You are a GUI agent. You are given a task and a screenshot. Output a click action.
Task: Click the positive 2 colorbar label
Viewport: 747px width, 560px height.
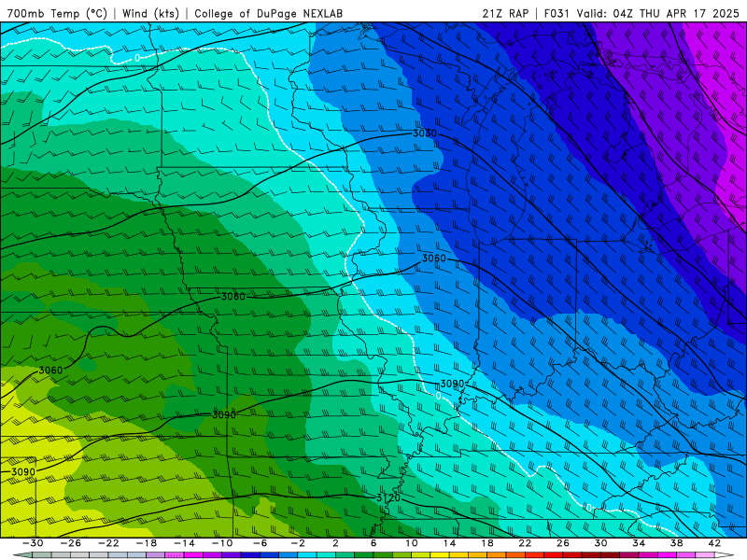tap(335, 543)
